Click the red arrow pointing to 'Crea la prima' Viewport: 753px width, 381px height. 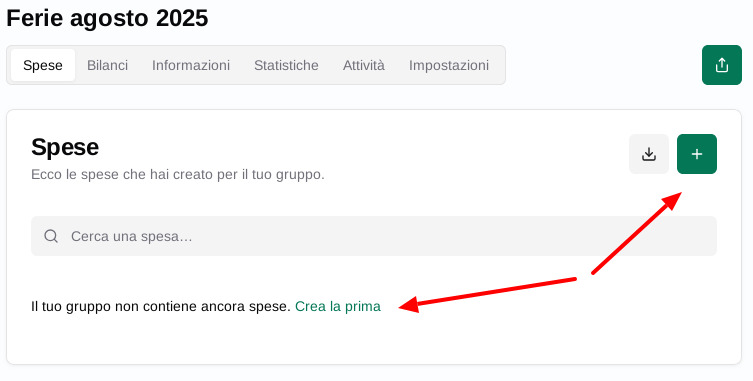click(487, 295)
